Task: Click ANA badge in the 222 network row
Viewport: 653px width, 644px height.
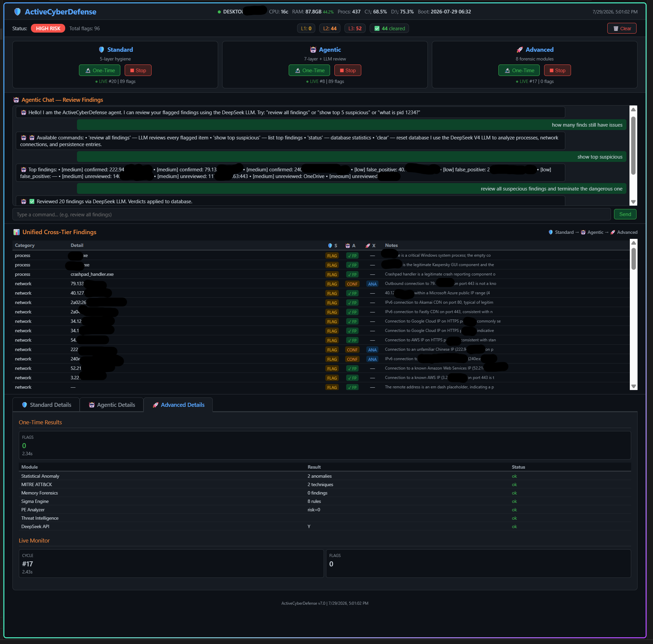Action: 372,350
